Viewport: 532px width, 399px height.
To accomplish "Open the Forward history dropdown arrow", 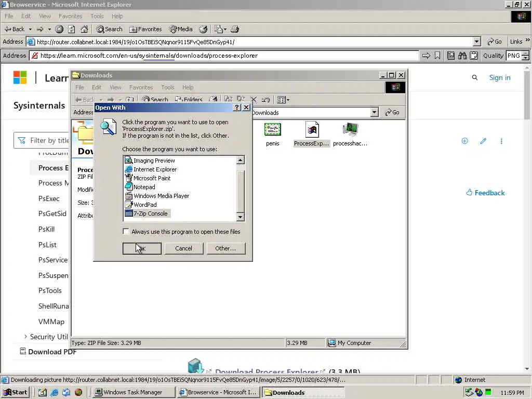I will (x=49, y=29).
